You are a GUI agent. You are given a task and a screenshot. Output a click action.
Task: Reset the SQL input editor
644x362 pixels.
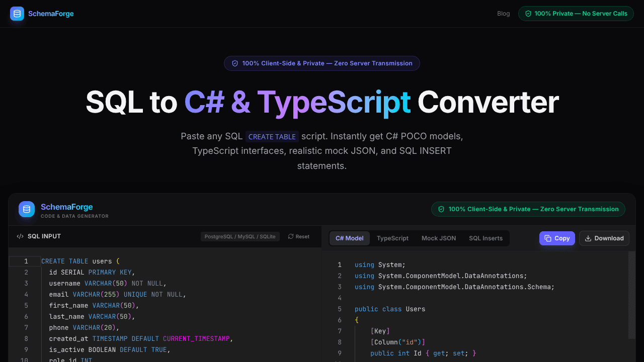(x=299, y=236)
